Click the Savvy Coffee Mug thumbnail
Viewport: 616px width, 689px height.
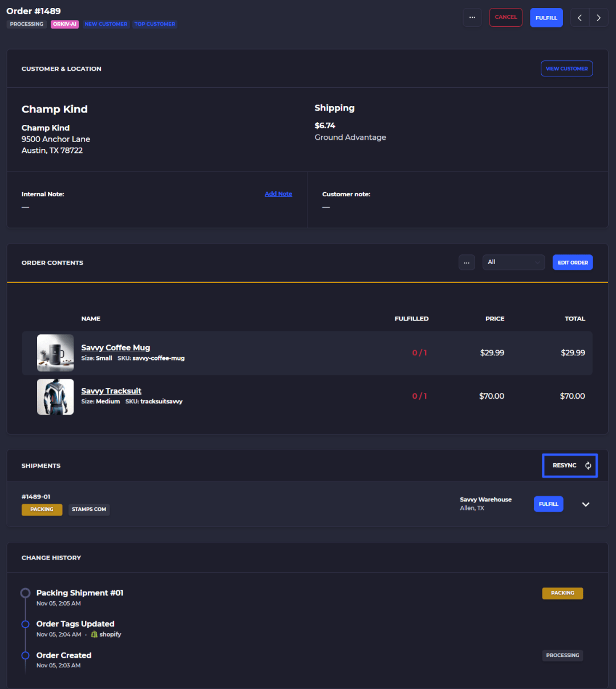(55, 353)
